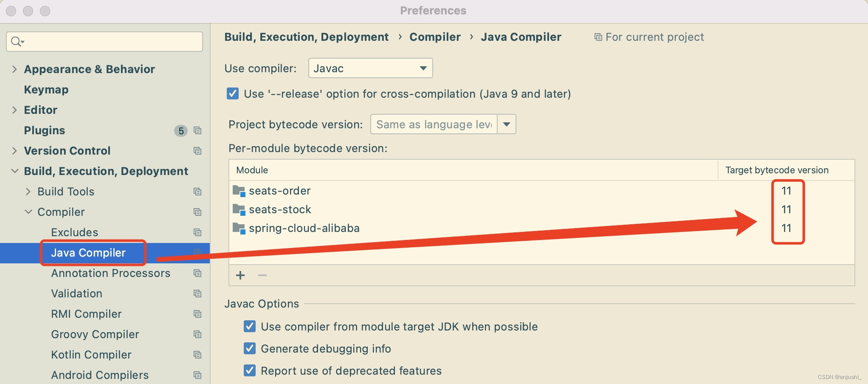Open the Excludes settings page
Image resolution: width=868 pixels, height=384 pixels.
[x=75, y=232]
